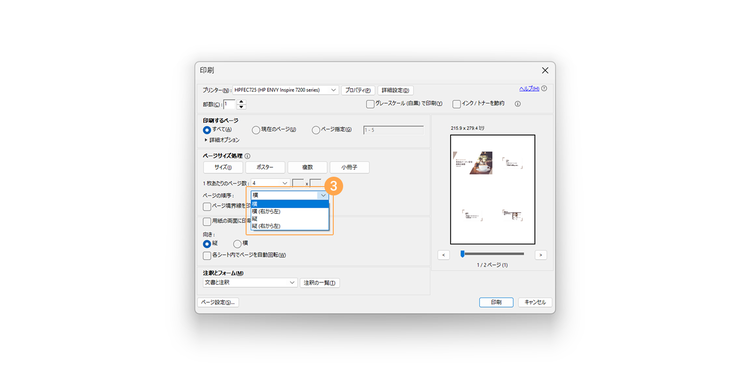750x375 pixels.
Task: Choose the 小冊子 page sizing button
Action: (349, 167)
